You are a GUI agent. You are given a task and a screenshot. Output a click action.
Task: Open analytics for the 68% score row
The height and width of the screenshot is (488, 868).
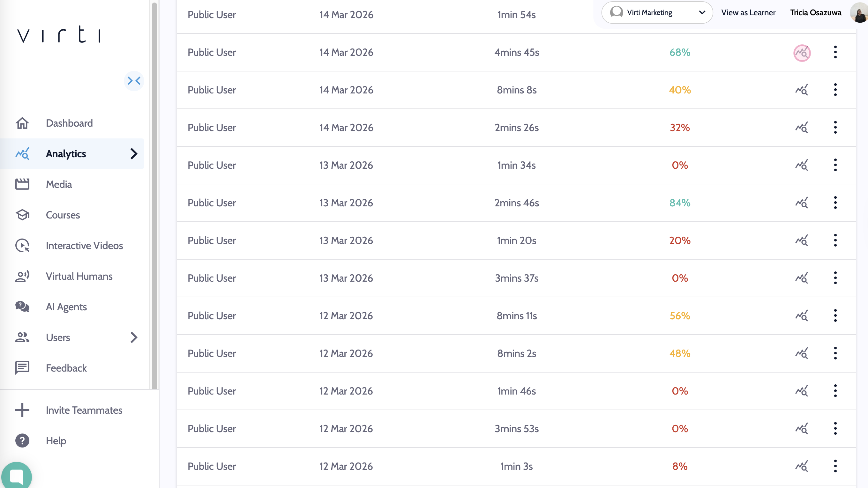802,53
